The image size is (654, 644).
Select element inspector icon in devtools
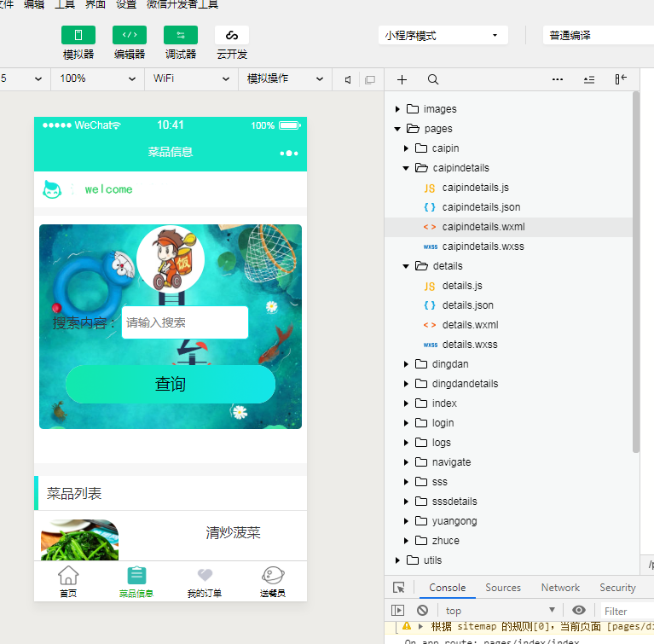coord(399,587)
